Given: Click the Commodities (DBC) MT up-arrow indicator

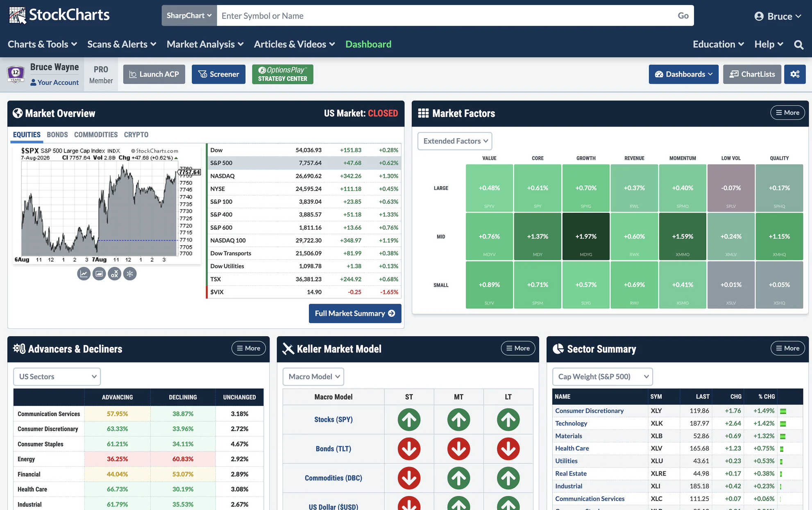Looking at the screenshot, I should pos(458,478).
